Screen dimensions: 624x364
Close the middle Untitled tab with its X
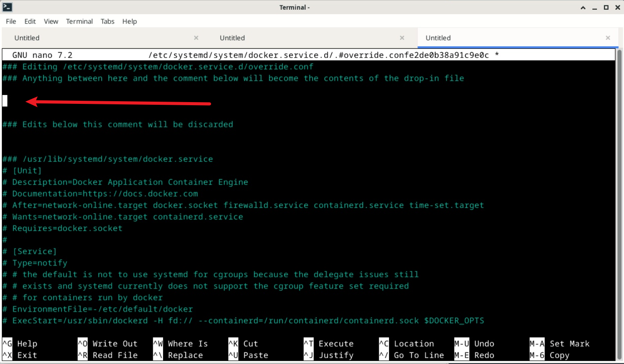402,38
